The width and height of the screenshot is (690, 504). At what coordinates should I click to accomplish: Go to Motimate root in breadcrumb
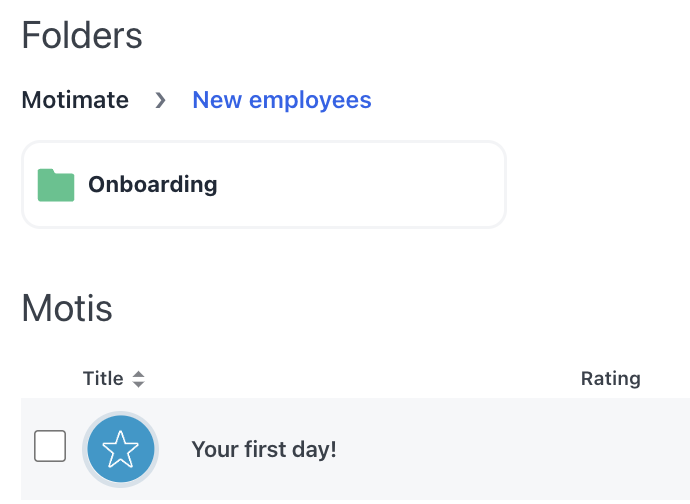click(x=75, y=101)
